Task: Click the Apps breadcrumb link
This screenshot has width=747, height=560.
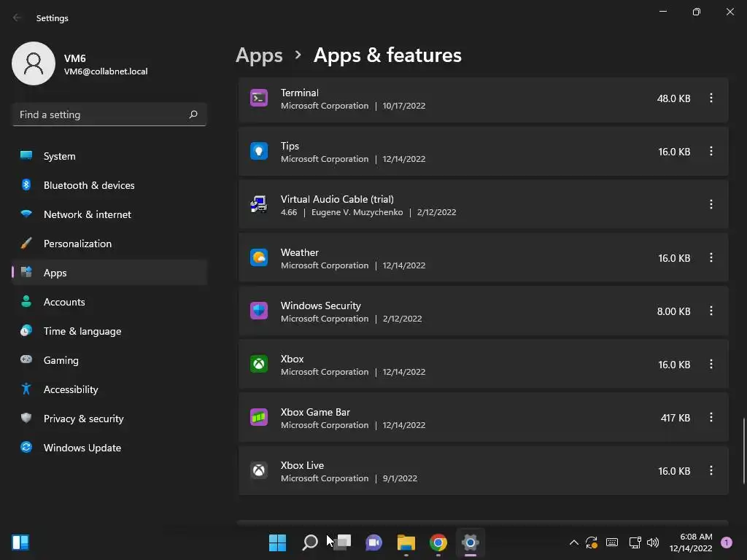Action: 259,55
